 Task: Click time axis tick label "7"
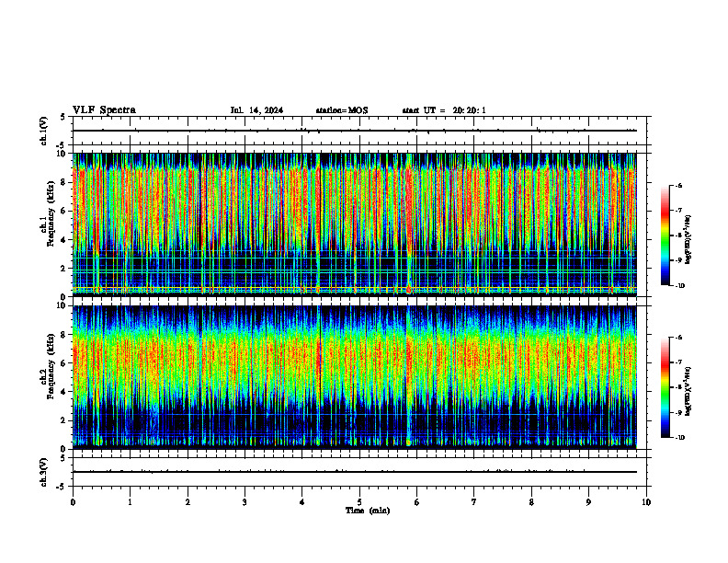tap(474, 502)
